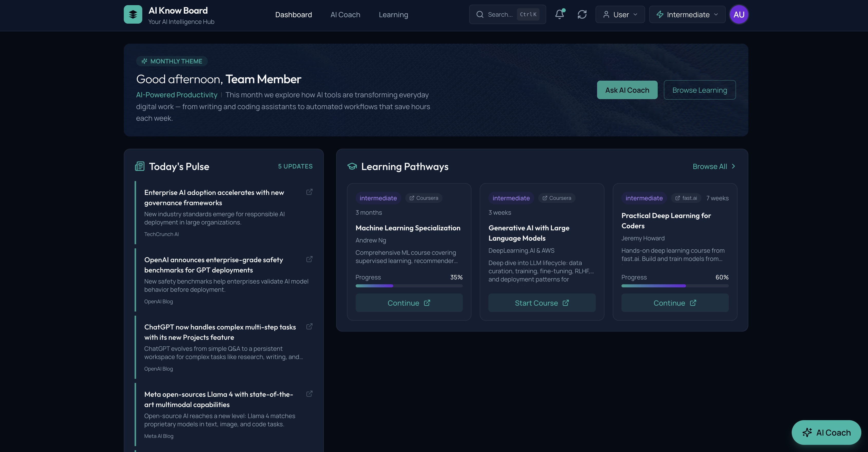Open ChatGPT now handles complex multi-step headline

(220, 332)
